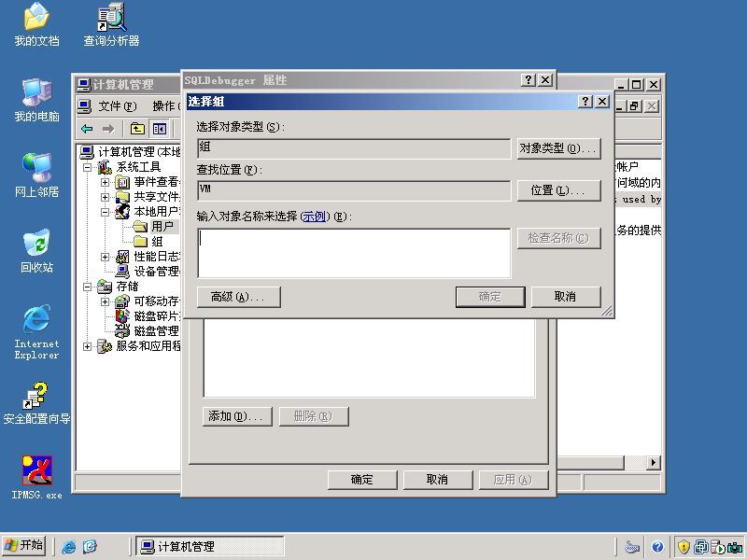This screenshot has width=747, height=560.
Task: Select 磁盘碎片整理 in the tree
Action: pyautogui.click(x=156, y=316)
